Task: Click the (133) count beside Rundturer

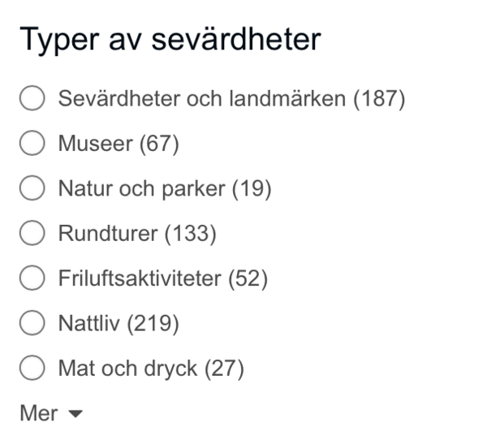Action: [x=191, y=235]
